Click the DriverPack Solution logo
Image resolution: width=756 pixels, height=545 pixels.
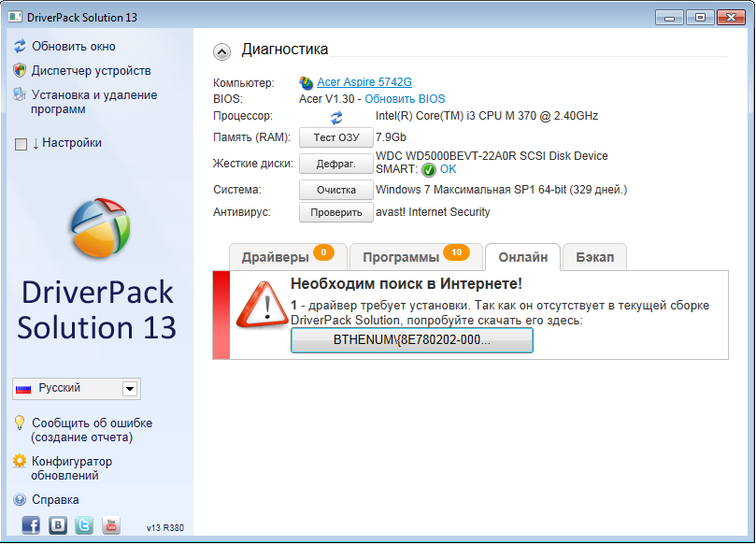tap(100, 228)
